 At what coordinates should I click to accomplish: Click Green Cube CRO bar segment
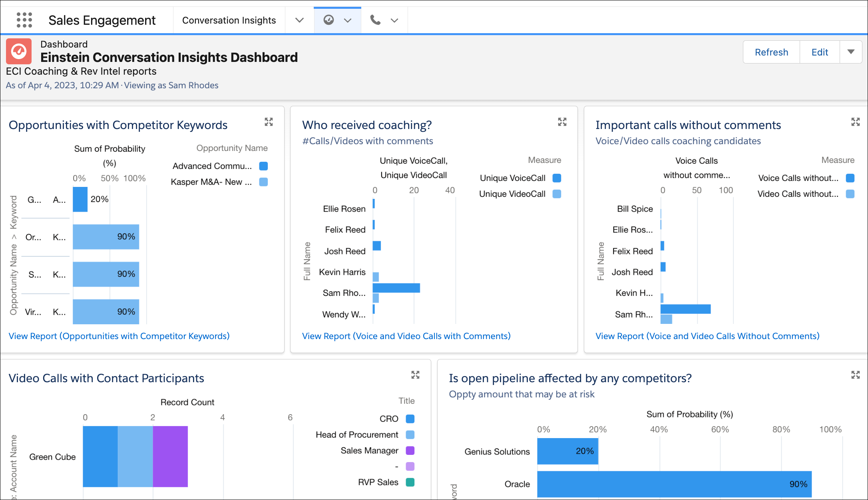point(100,456)
